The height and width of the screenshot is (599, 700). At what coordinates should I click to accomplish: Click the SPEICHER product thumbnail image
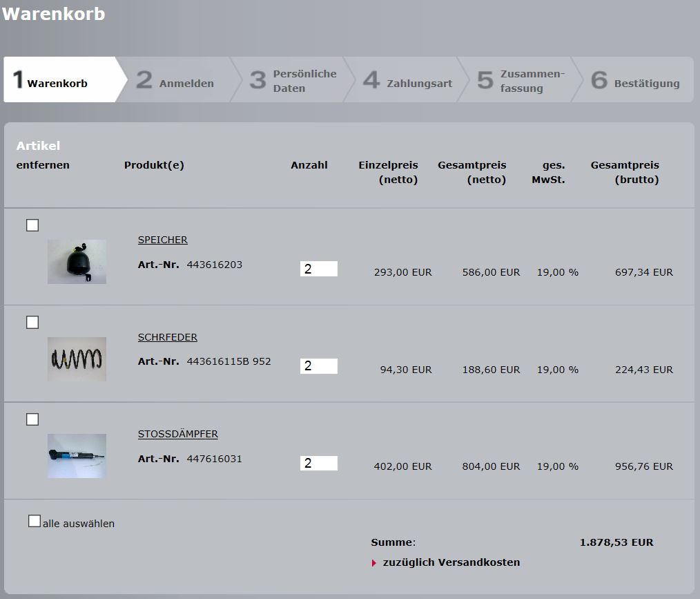77,262
